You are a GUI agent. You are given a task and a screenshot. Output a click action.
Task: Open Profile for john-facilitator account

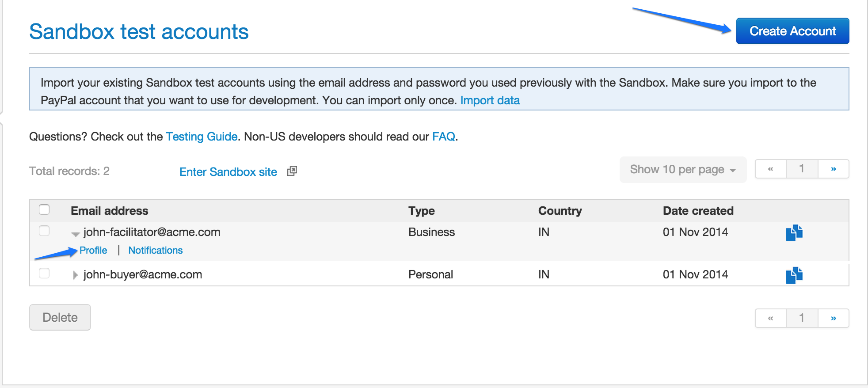coord(93,251)
